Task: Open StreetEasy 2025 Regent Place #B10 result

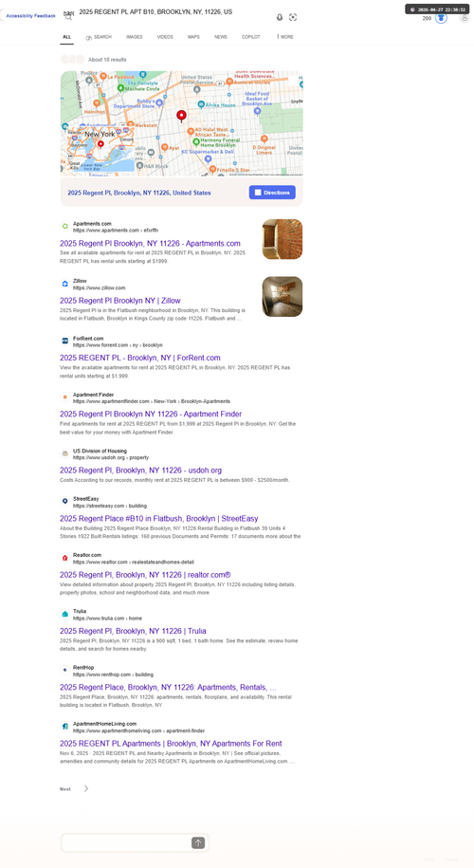Action: coord(158,519)
